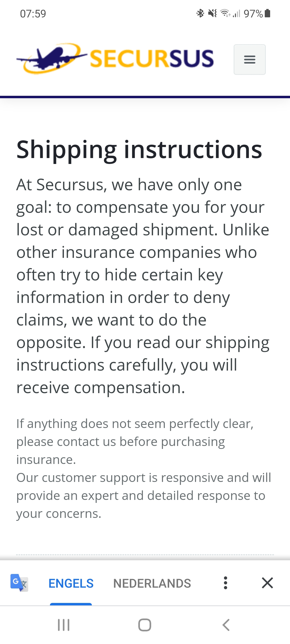290x644 pixels.
Task: Click the 'At Secursus, we have' paragraph
Action: pos(143,286)
